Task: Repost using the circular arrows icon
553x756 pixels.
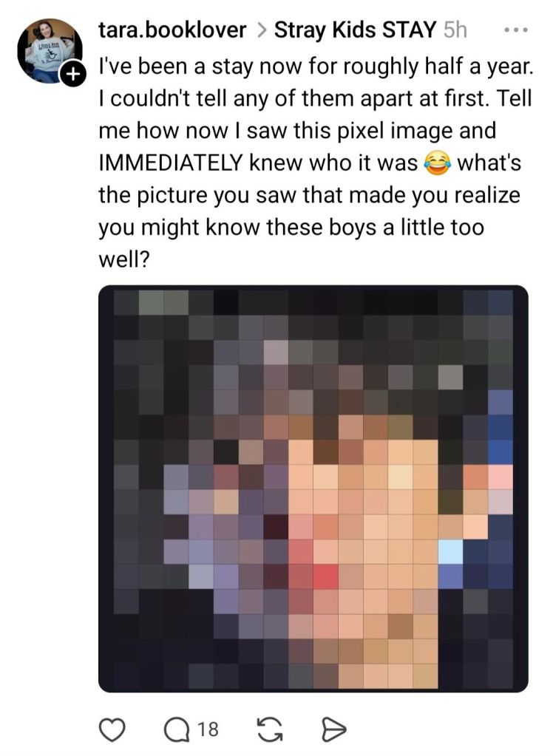Action: click(x=270, y=729)
